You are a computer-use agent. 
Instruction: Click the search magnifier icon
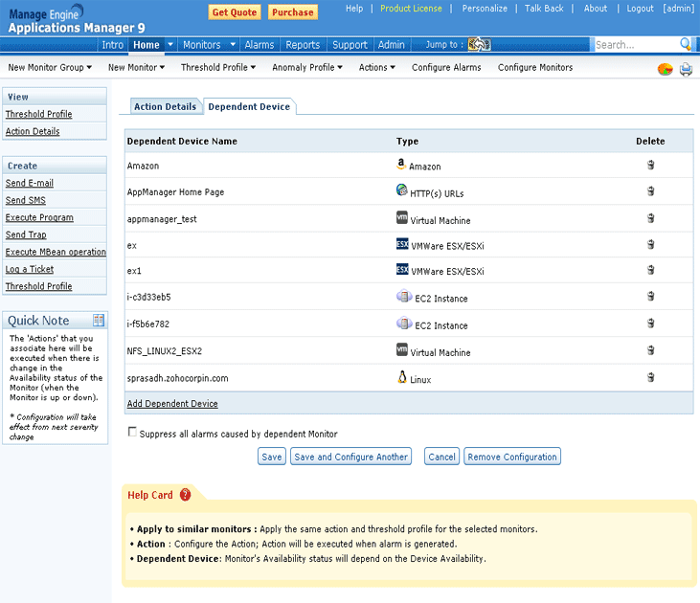[x=686, y=44]
